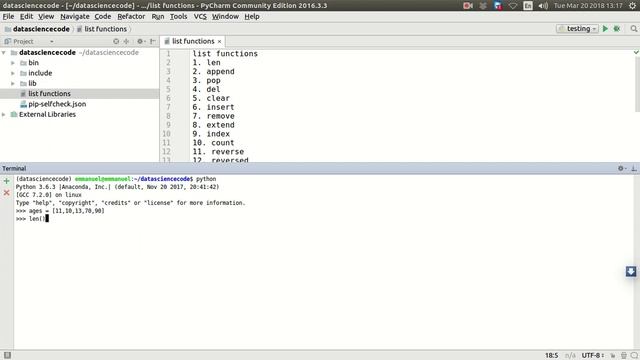Viewport: 640px width, 360px height.
Task: Expand the include folder
Action: (x=13, y=73)
